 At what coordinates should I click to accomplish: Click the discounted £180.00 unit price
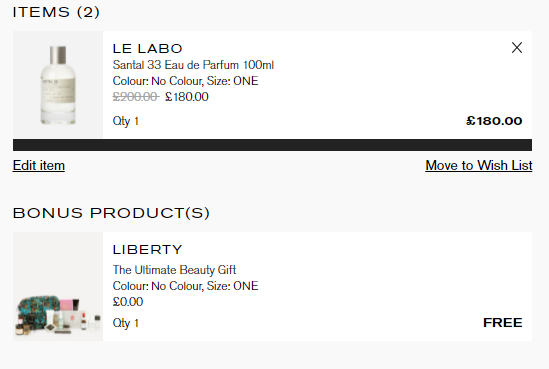pyautogui.click(x=187, y=97)
